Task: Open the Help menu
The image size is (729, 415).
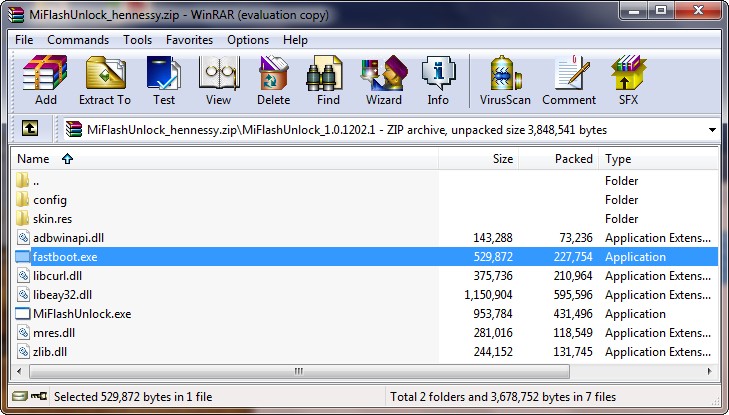Action: (x=295, y=40)
